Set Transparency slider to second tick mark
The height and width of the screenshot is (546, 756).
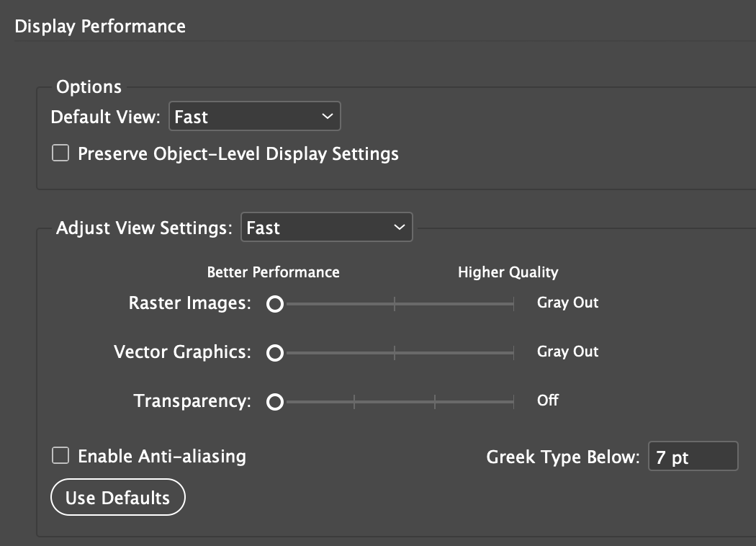click(354, 402)
